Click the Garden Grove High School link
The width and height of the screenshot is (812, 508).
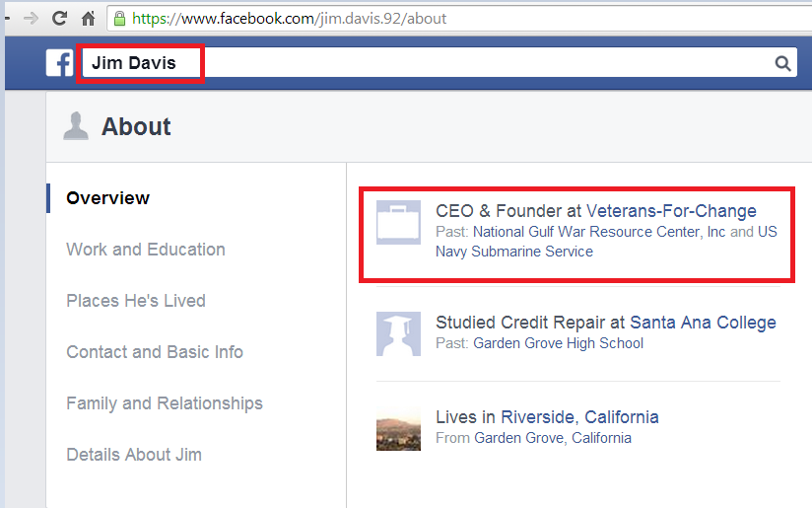click(x=558, y=343)
